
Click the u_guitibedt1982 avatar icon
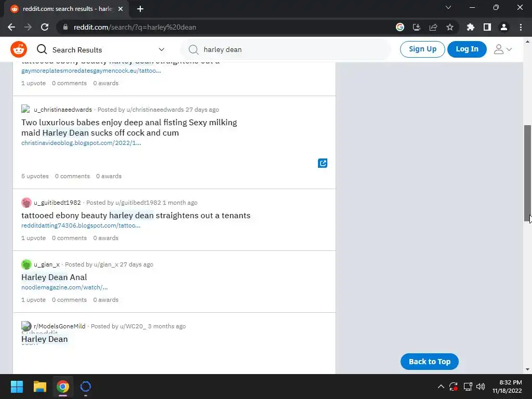coord(26,203)
